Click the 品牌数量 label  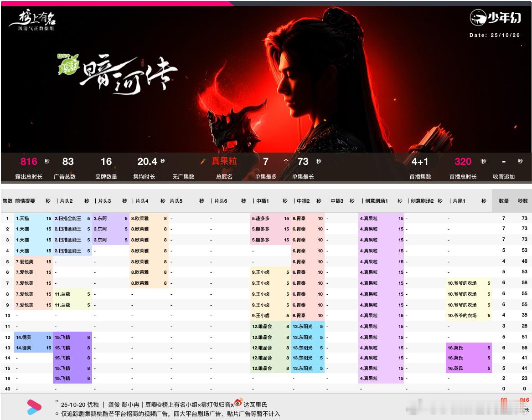click(x=106, y=177)
